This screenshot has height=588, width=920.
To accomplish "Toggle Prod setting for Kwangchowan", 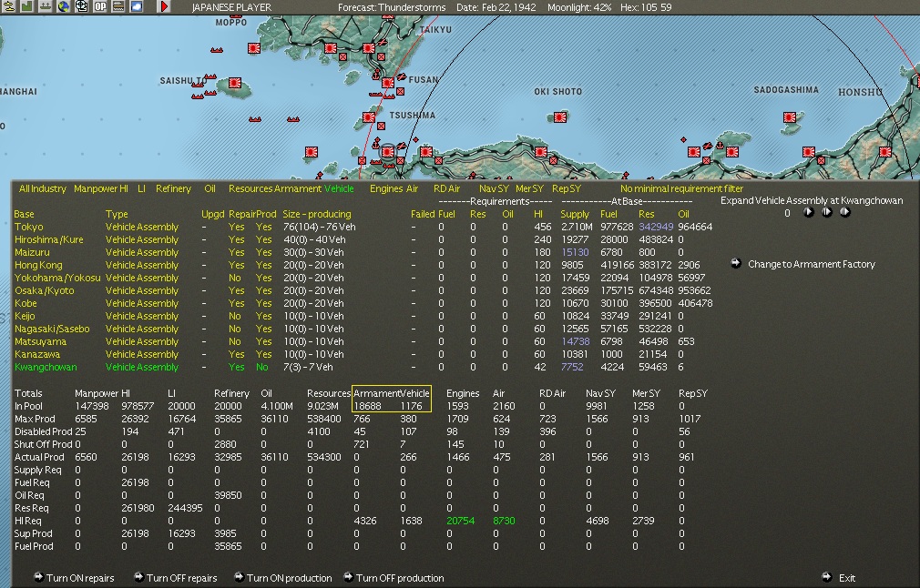I will 262,367.
